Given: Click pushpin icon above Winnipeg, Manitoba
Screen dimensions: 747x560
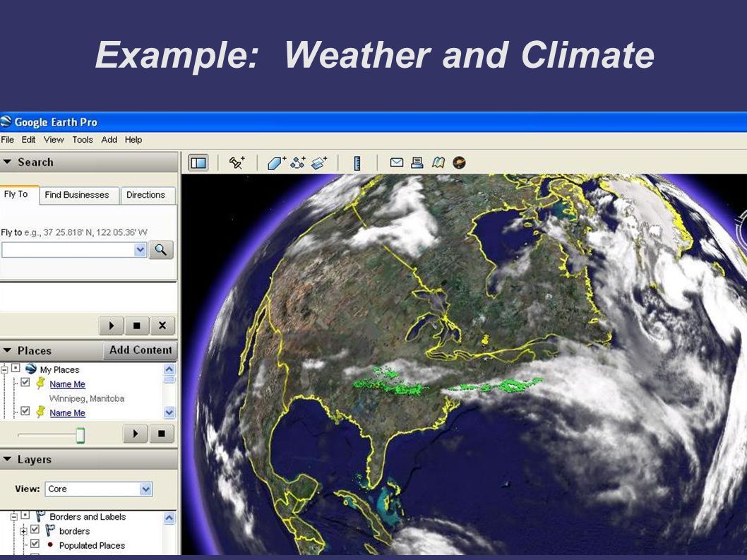Looking at the screenshot, I should click(x=40, y=383).
